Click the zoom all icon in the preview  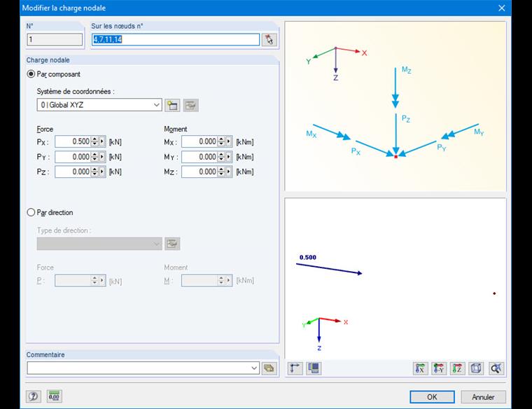pos(496,368)
